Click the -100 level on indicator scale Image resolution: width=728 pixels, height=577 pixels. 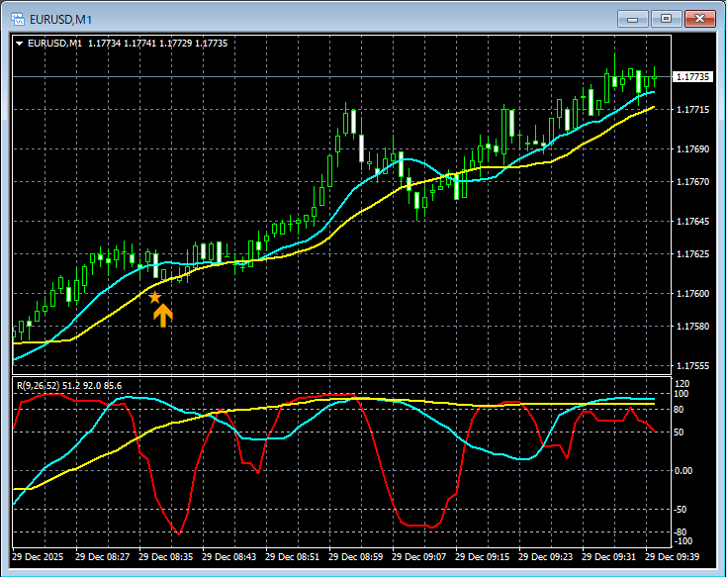coord(682,541)
